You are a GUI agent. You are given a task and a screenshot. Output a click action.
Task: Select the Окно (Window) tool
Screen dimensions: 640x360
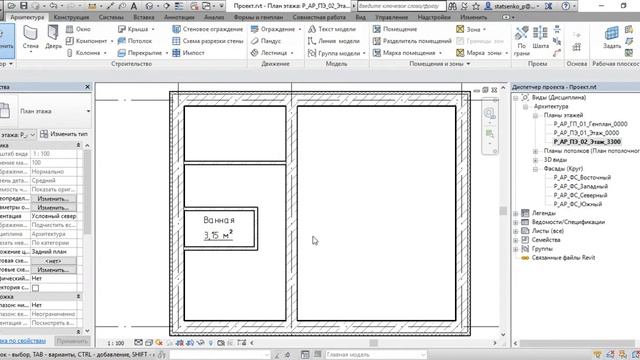click(78, 29)
